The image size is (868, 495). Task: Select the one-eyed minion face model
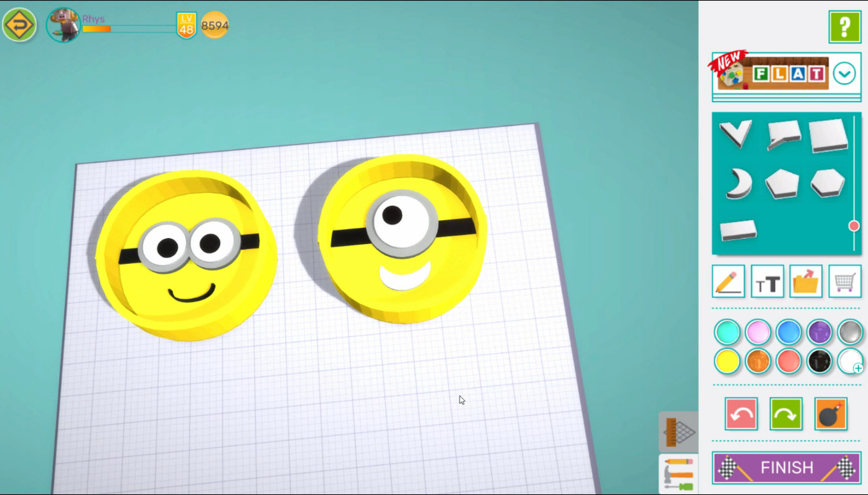pos(402,239)
